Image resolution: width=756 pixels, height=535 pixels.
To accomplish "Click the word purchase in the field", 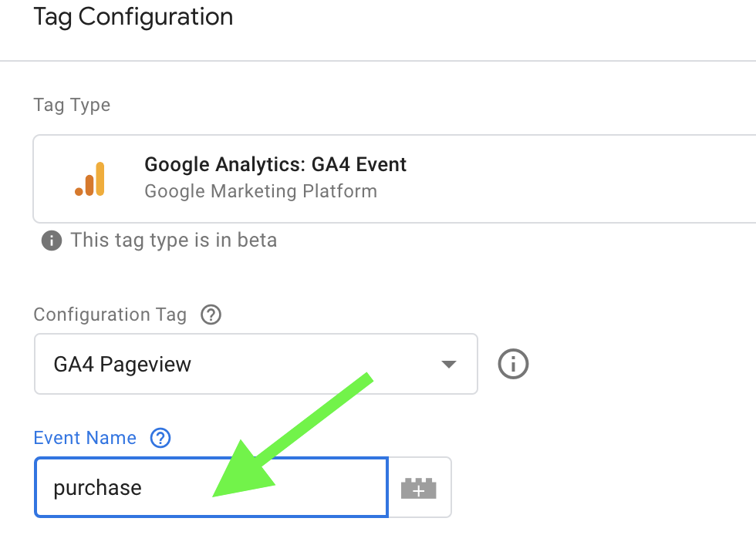I will 97,489.
